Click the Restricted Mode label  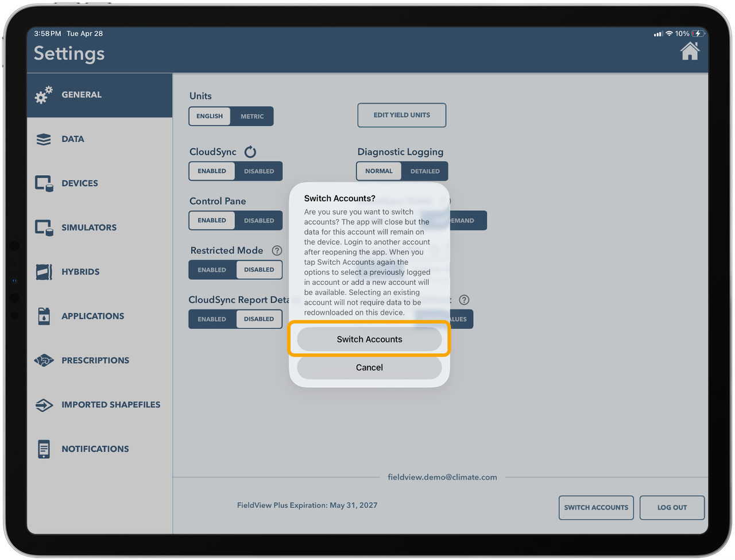point(227,250)
